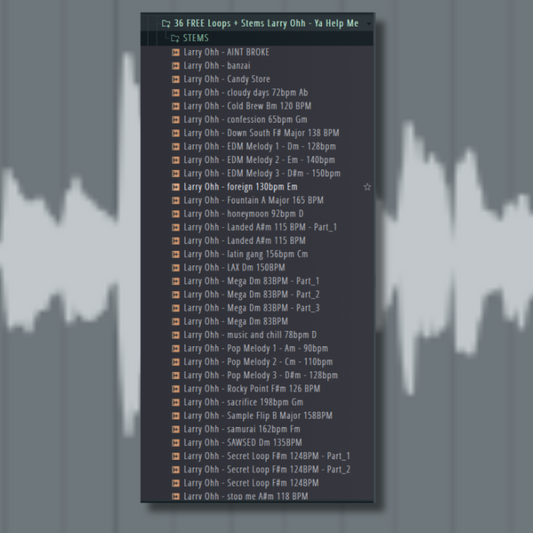
Task: Pick 'Larry Ohh - Cold Brew Bm 120 BPM'
Action: pyautogui.click(x=247, y=106)
